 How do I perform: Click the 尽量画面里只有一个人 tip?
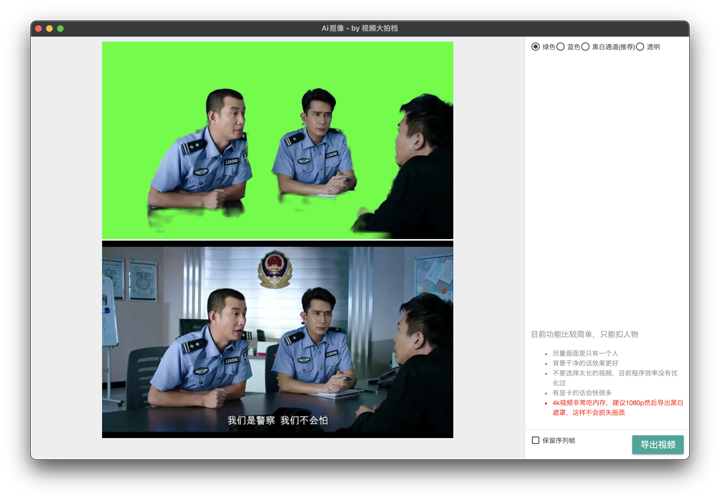pos(585,353)
